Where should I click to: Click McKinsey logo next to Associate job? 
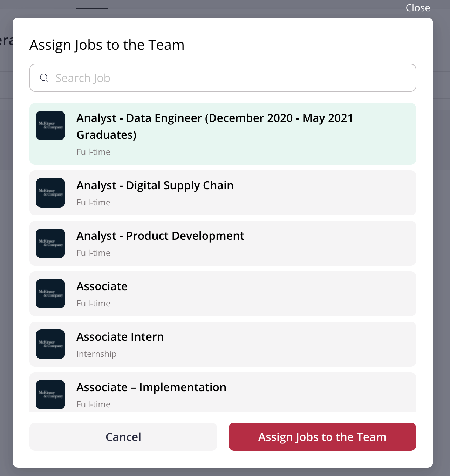(50, 294)
